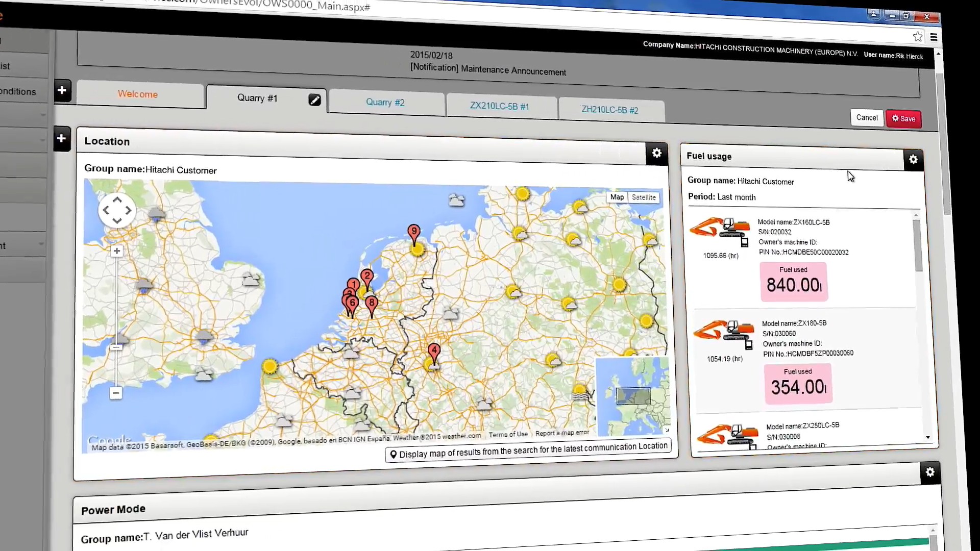This screenshot has width=980, height=551.
Task: Open browser hamburger menu
Action: [934, 37]
